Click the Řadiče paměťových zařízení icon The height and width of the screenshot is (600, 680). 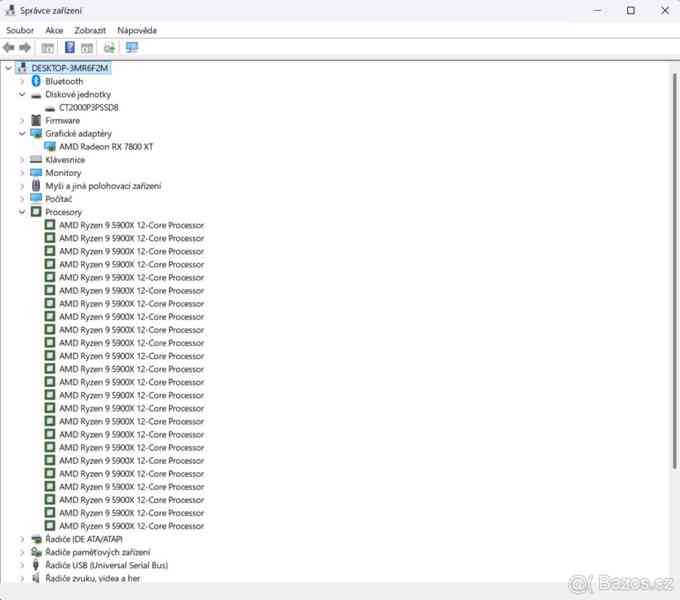pos(36,552)
